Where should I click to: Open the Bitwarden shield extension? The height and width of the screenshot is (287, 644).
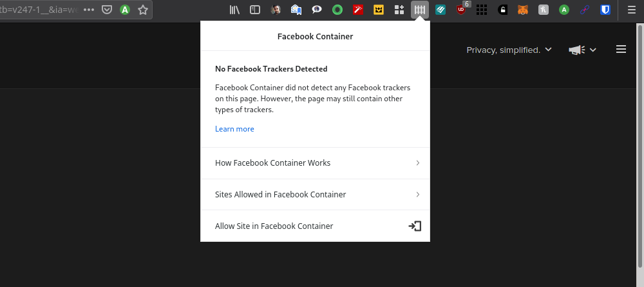[605, 10]
